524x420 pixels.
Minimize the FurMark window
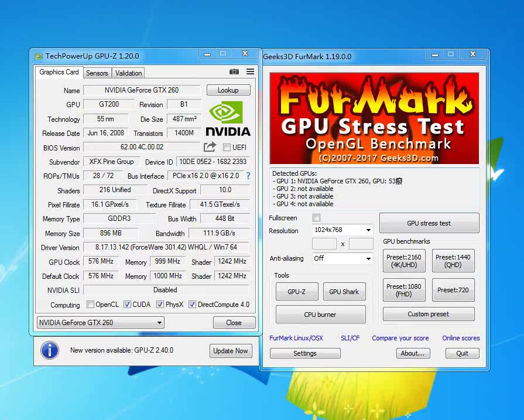tap(435, 54)
